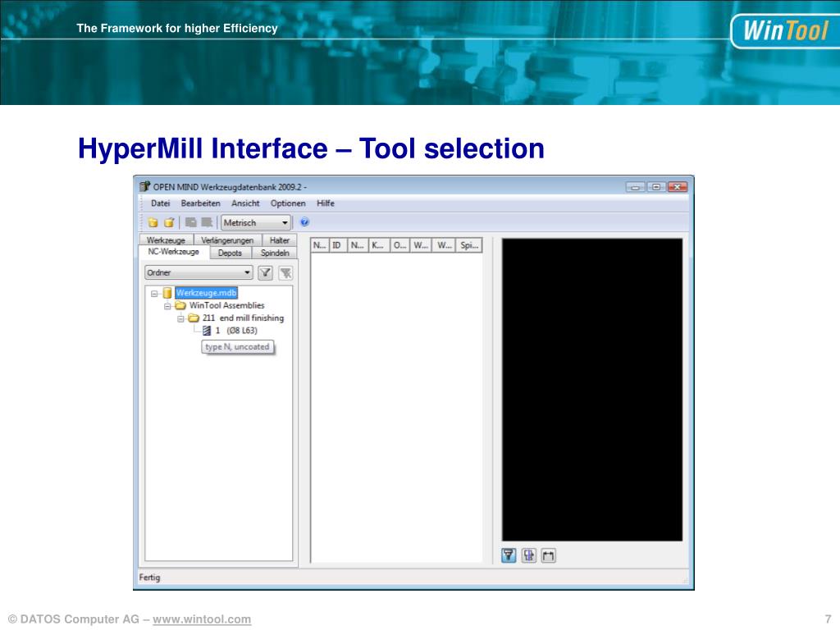Select Werkzeuge.mdb in the tree
Image resolution: width=840 pixels, height=630 pixels.
(x=206, y=293)
